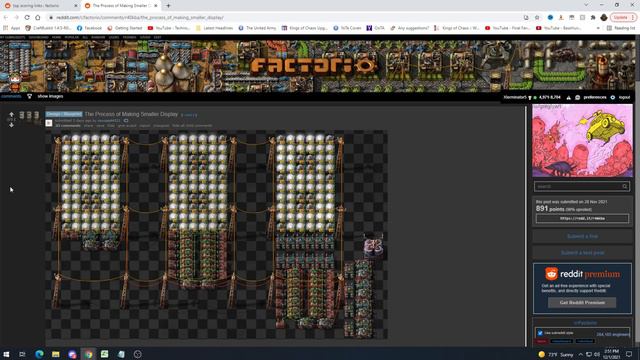This screenshot has height=360, width=640.
Task: Downvote the Making Smaller Display post
Action: [11, 125]
